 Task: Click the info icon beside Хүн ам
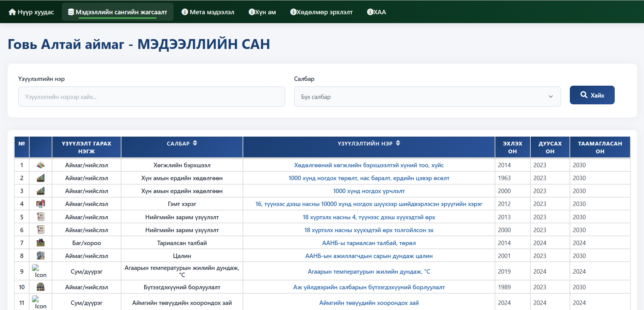[252, 12]
